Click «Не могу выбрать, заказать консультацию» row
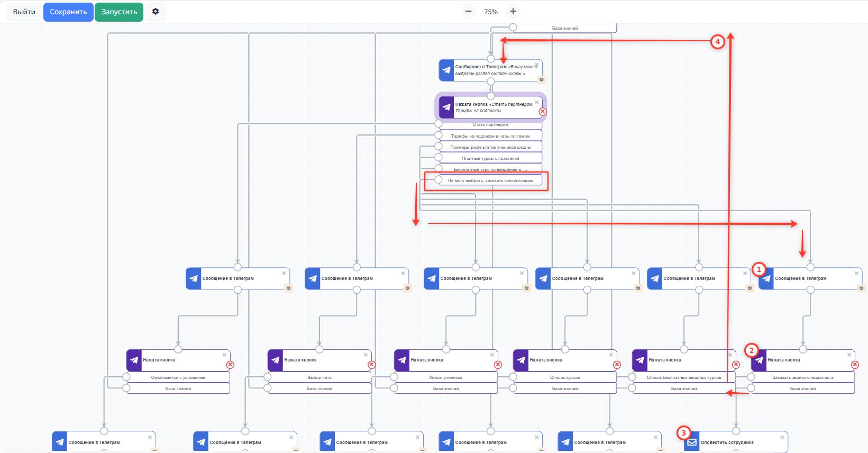The height and width of the screenshot is (453, 868). coord(490,180)
